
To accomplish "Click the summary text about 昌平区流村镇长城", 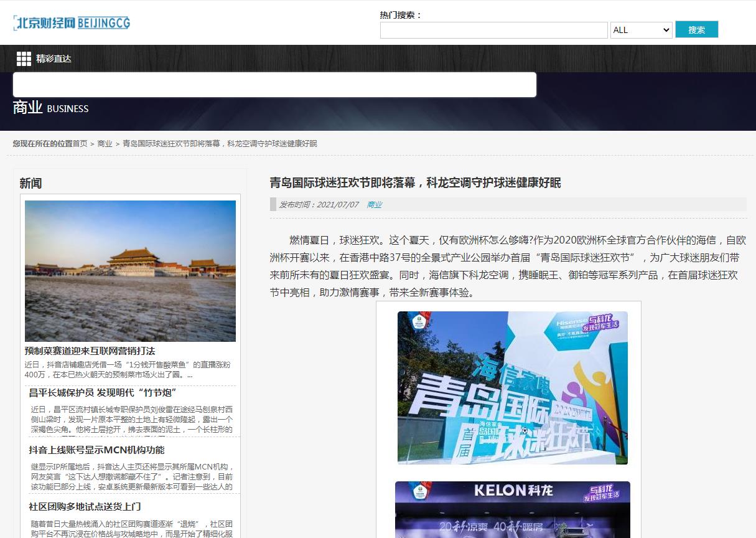I will pyautogui.click(x=132, y=420).
